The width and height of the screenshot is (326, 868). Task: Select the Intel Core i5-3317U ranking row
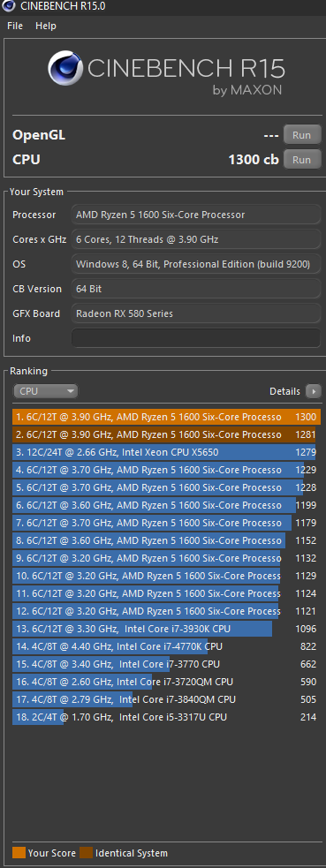166,717
